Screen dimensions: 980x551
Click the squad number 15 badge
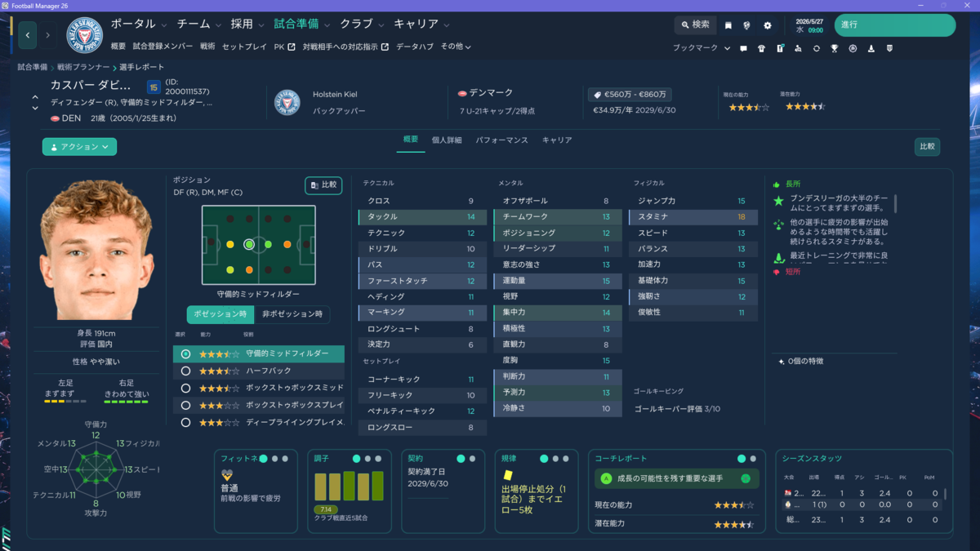[x=154, y=87]
